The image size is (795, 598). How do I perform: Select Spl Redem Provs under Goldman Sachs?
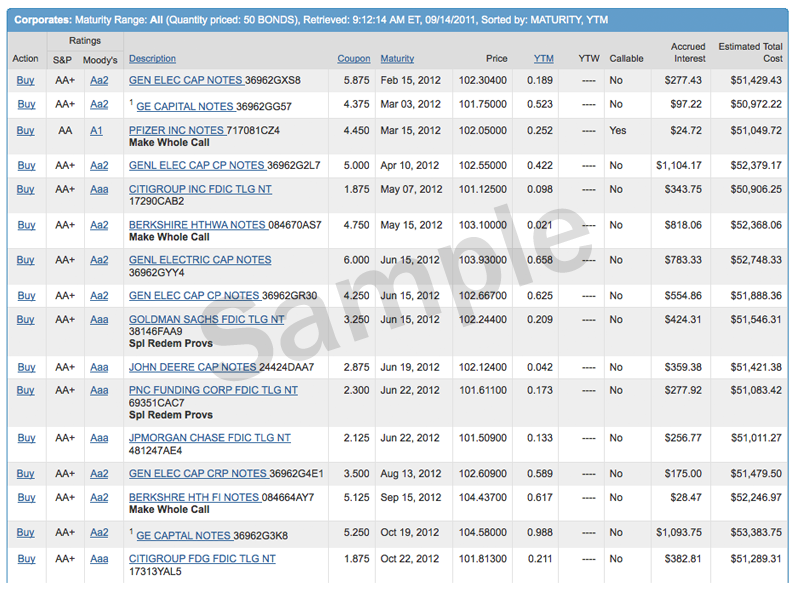pyautogui.click(x=171, y=343)
